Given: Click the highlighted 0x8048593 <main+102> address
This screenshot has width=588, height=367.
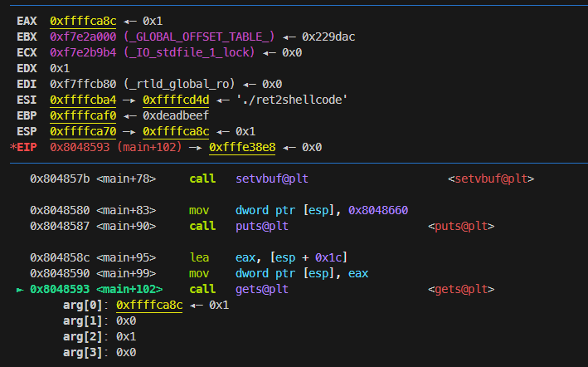Looking at the screenshot, I should click(x=96, y=289).
